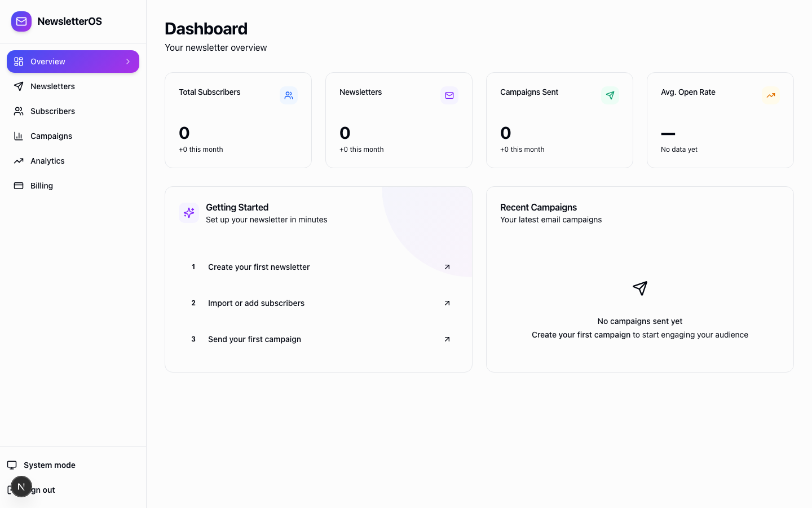The image size is (812, 508).
Task: Click the 'No data yet' text
Action: 679,150
